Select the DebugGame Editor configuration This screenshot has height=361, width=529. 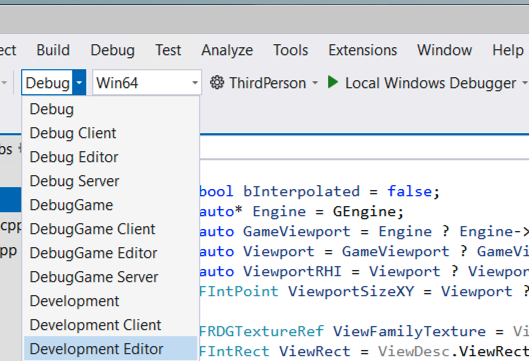point(111,253)
